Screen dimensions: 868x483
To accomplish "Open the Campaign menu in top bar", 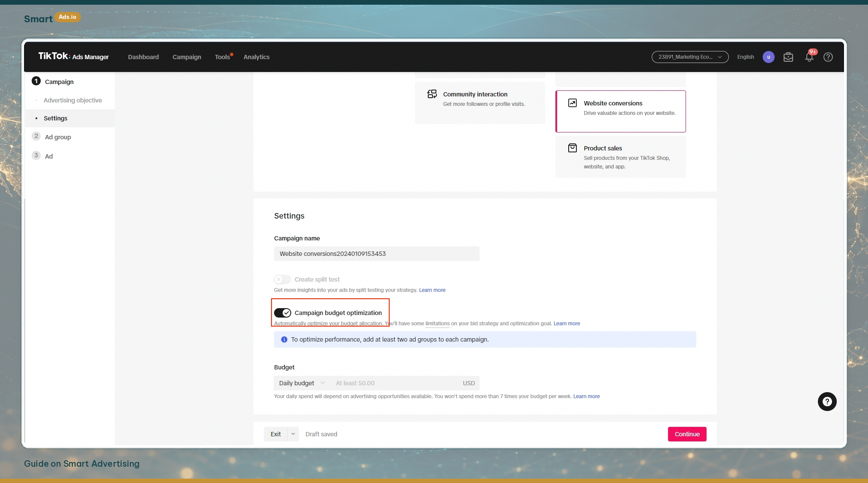I will (x=187, y=57).
